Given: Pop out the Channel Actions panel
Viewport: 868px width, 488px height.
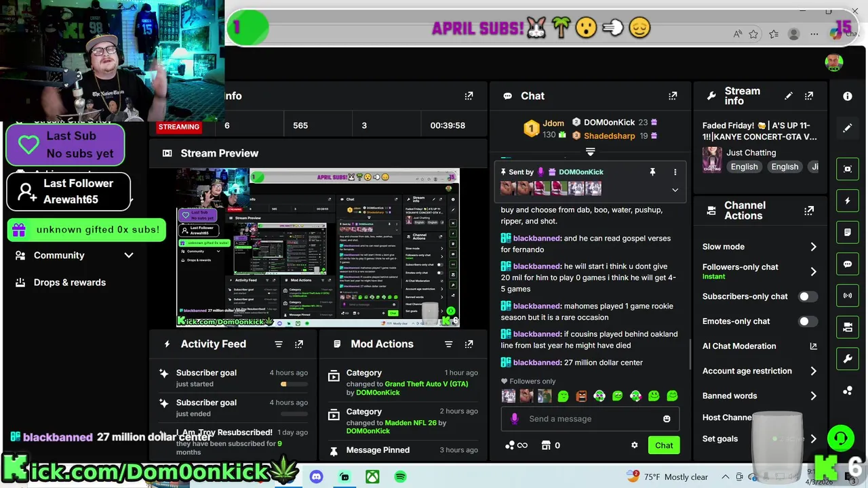Looking at the screenshot, I should [809, 211].
